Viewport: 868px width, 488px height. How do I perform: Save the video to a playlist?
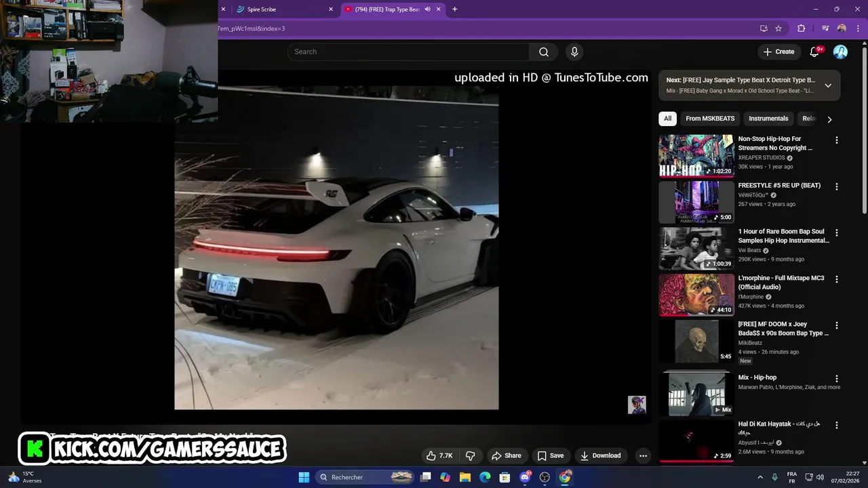pos(551,455)
